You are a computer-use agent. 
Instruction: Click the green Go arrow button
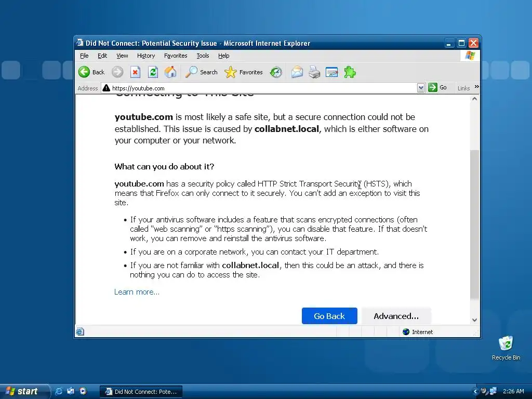[x=433, y=87]
